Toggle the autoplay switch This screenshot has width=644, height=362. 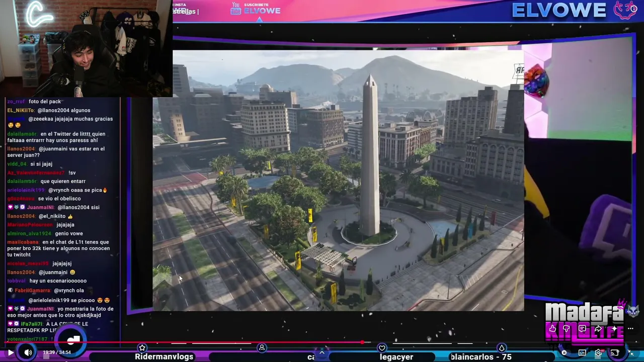point(565,352)
